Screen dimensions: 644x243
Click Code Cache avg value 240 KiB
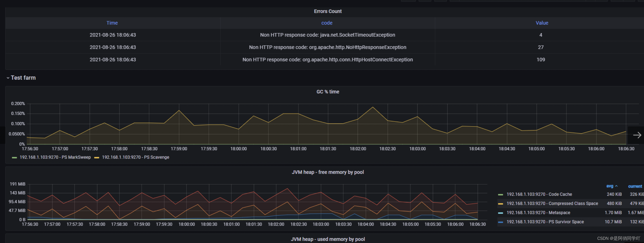point(614,194)
